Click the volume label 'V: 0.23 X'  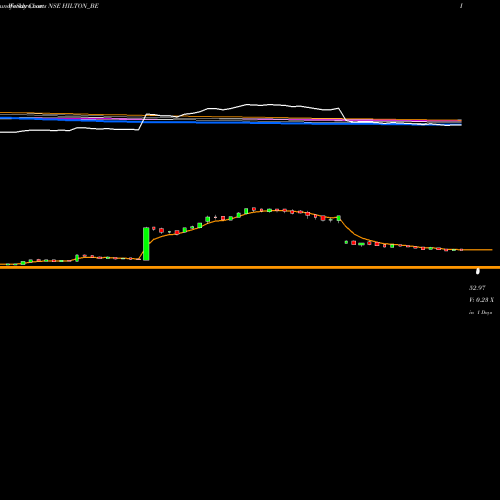pyautogui.click(x=481, y=300)
